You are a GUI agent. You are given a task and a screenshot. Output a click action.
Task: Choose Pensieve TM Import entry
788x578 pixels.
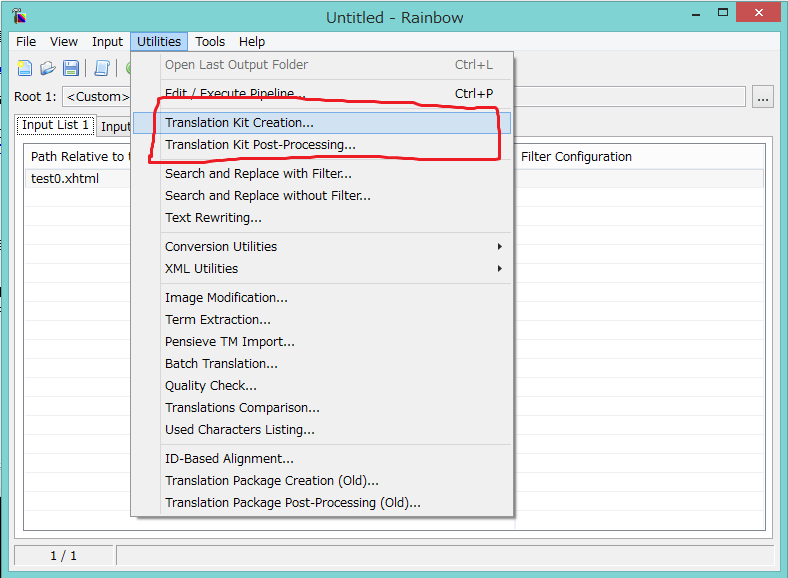322,342
